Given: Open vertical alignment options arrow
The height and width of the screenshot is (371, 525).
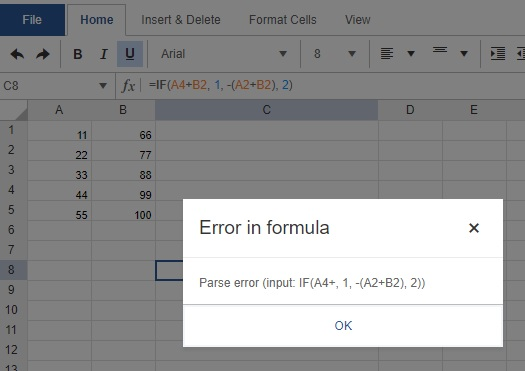Looking at the screenshot, I should 464,54.
